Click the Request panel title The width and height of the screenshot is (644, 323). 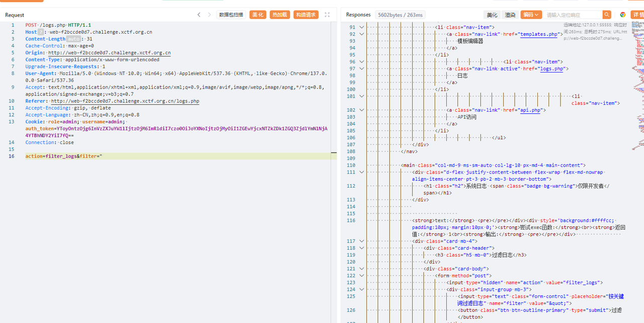tap(15, 15)
